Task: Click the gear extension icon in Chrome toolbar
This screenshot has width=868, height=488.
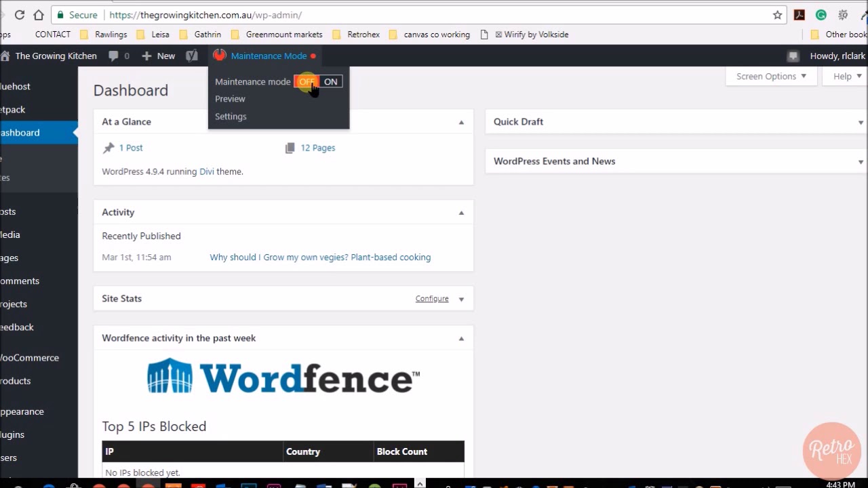Action: point(843,15)
